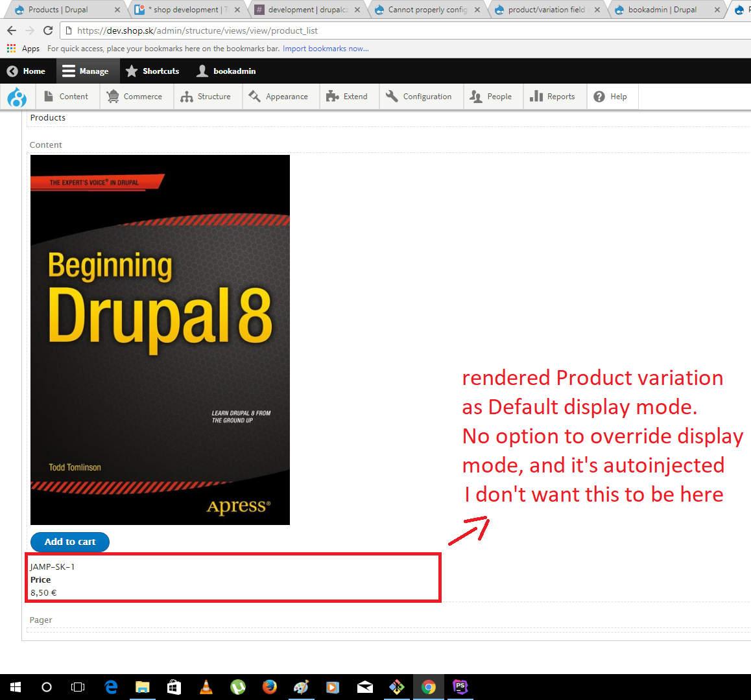Open the Extend modules page
The height and width of the screenshot is (700, 751).
[x=349, y=96]
